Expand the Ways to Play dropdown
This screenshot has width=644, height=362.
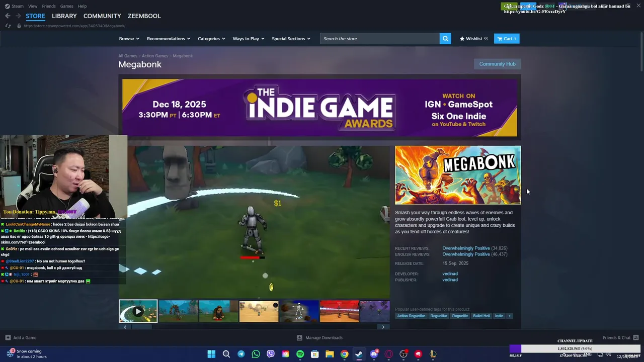(249, 39)
